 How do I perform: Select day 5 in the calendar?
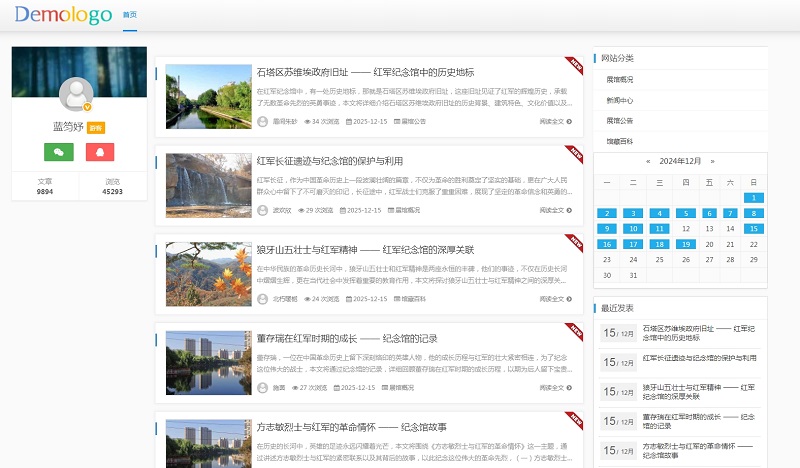[686, 213]
